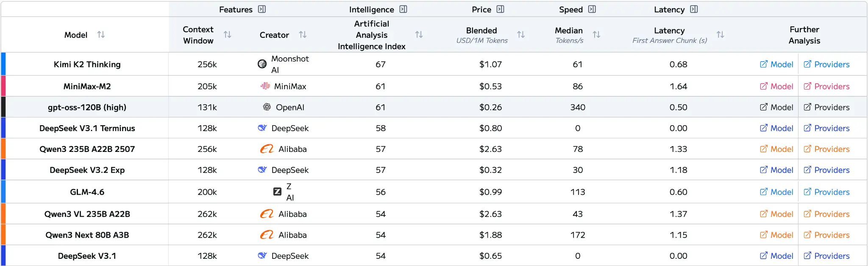868x266 pixels.
Task: Open Model link for DeepSeek V3.1
Action: pyautogui.click(x=776, y=256)
